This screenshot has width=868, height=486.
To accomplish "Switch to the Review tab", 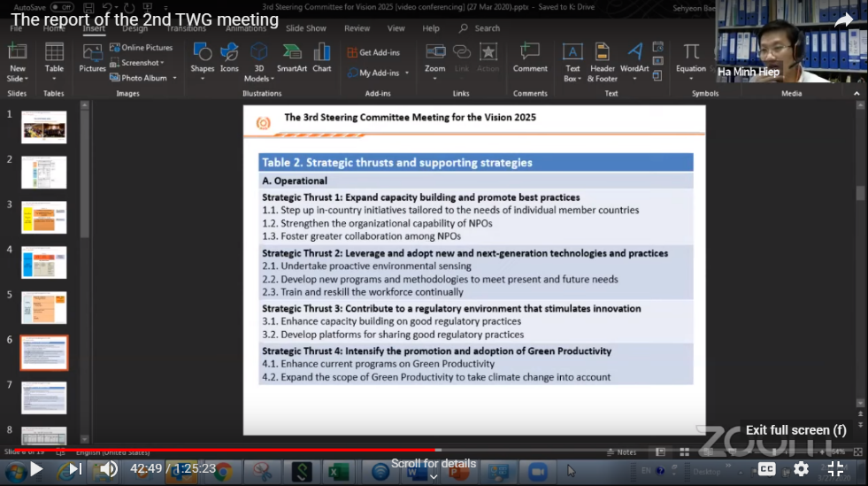I will 357,28.
